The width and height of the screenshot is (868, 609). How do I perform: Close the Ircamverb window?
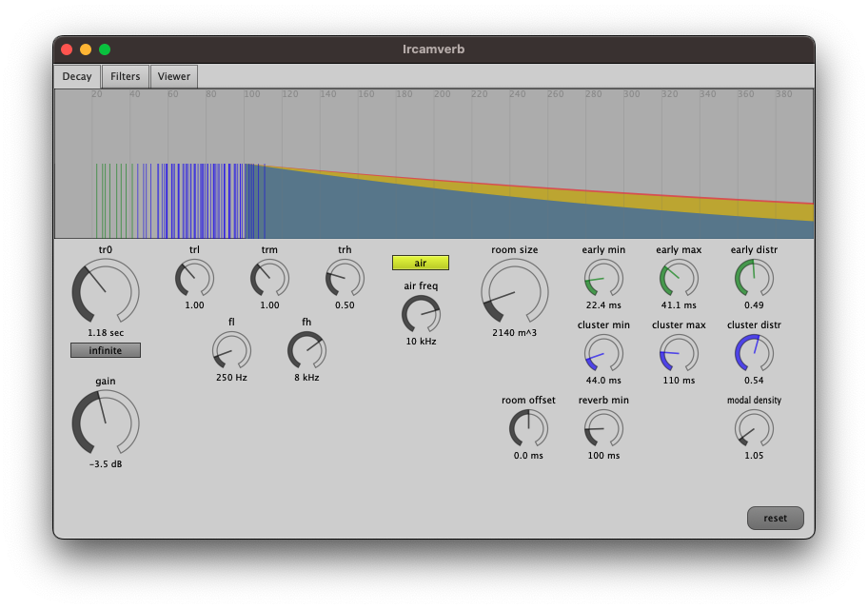click(67, 49)
